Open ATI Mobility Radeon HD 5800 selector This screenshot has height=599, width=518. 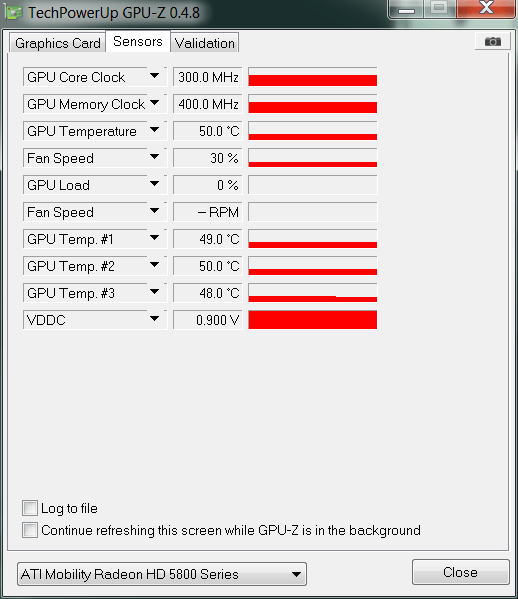point(162,574)
